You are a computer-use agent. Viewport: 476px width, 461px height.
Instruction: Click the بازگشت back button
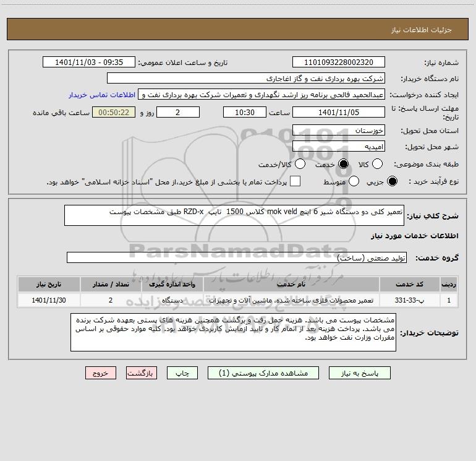pos(142,373)
